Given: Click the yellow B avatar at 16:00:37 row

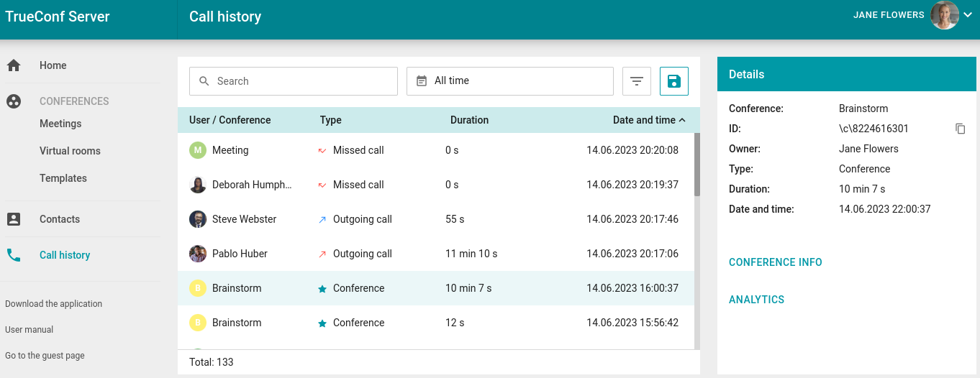Looking at the screenshot, I should tap(198, 288).
